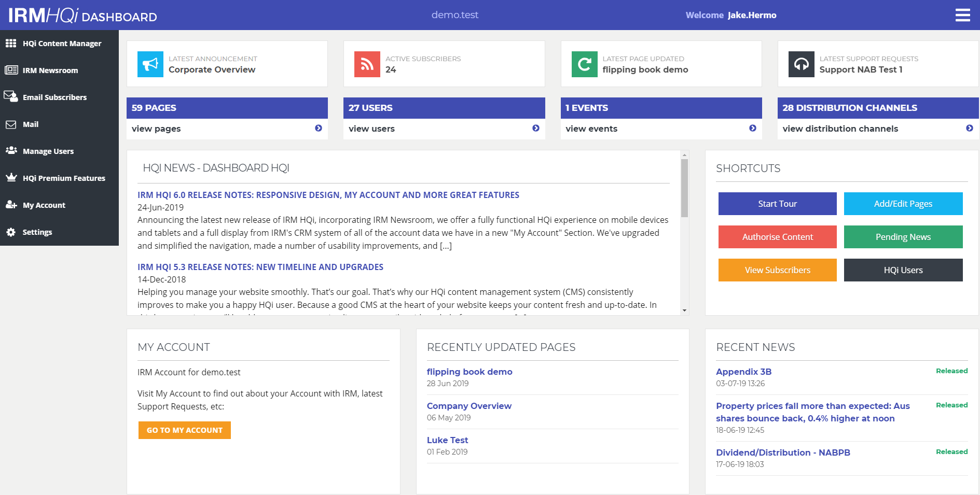Image resolution: width=980 pixels, height=495 pixels.
Task: Open the Property prices fall news item
Action: 813,412
